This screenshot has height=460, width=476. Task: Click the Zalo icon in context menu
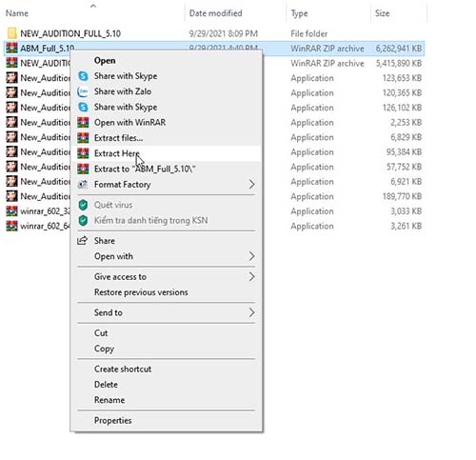[83, 91]
